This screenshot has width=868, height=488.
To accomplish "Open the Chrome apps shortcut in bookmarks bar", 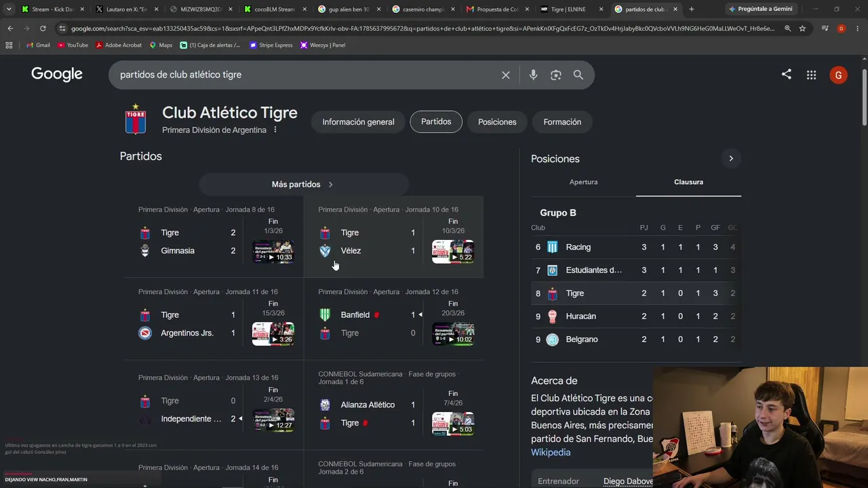I will 9,45.
